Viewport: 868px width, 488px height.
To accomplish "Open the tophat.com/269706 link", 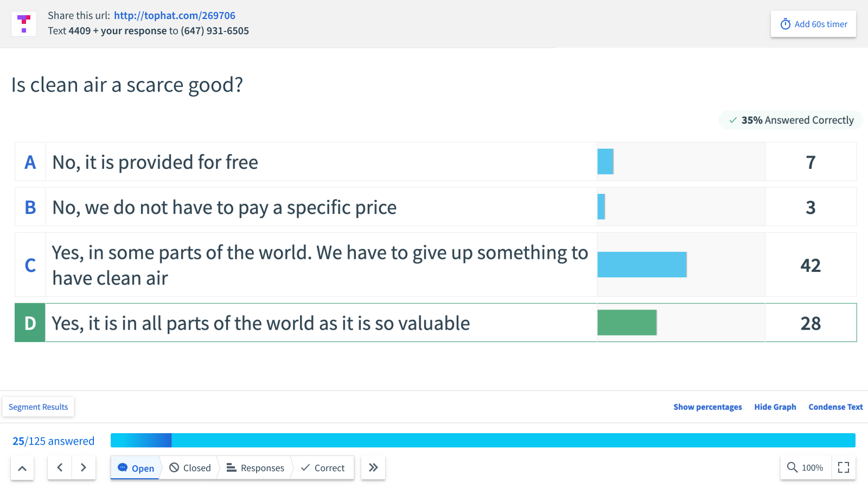I will pyautogui.click(x=175, y=16).
